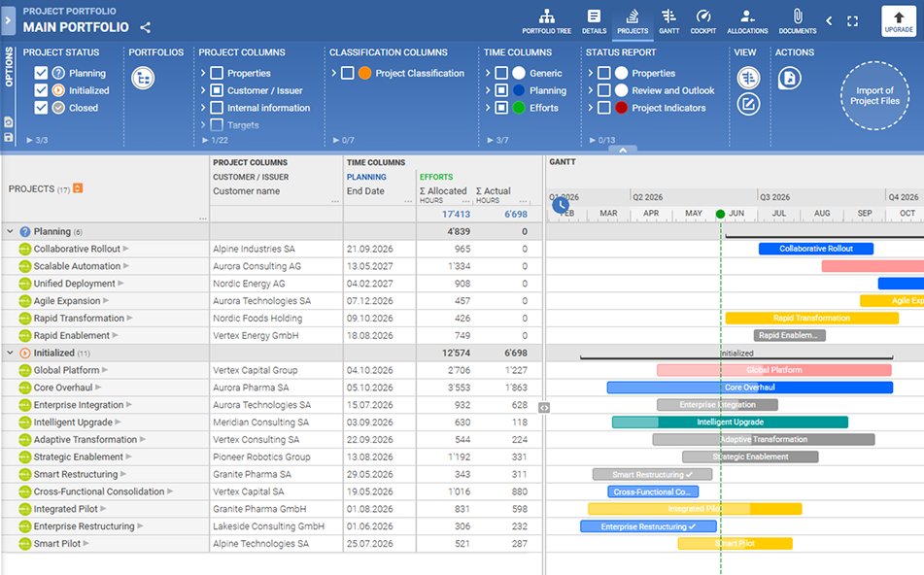Viewport: 924px width, 575px height.
Task: Switch to the Projects view
Action: [633, 21]
